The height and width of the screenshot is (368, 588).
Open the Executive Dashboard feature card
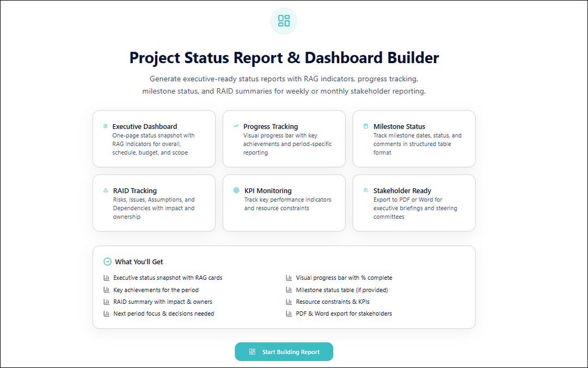154,138
